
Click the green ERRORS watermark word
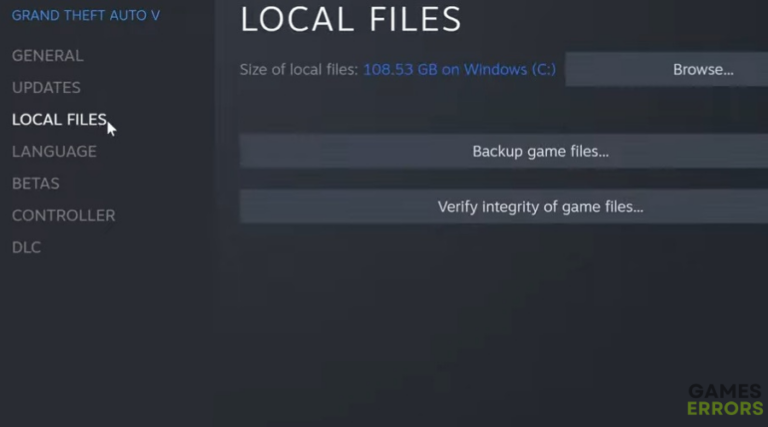724,408
